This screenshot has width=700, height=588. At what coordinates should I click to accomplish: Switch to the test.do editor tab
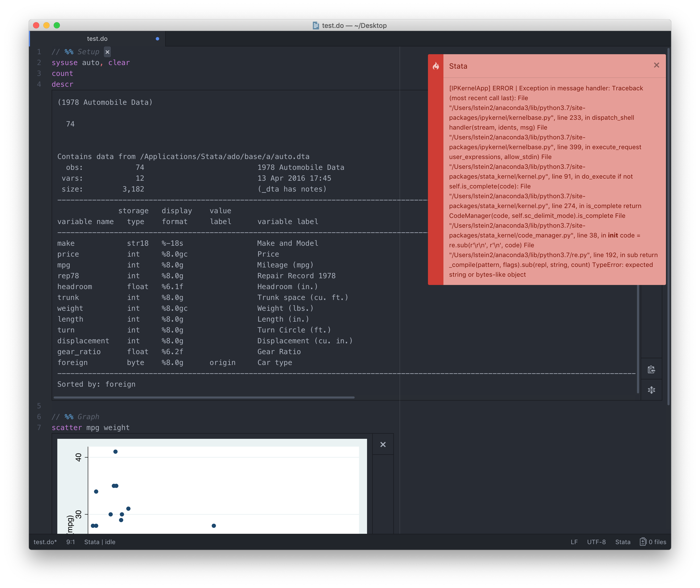pos(97,38)
